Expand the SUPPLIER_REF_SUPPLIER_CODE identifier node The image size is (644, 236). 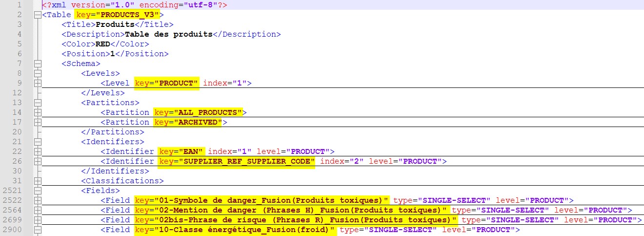click(x=38, y=161)
